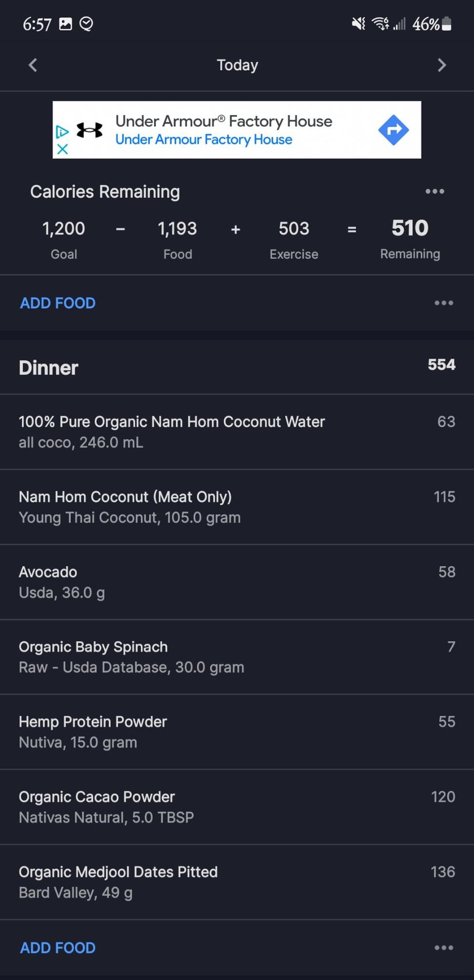The width and height of the screenshot is (474, 980).
Task: Close the Under Armour ad
Action: click(62, 149)
